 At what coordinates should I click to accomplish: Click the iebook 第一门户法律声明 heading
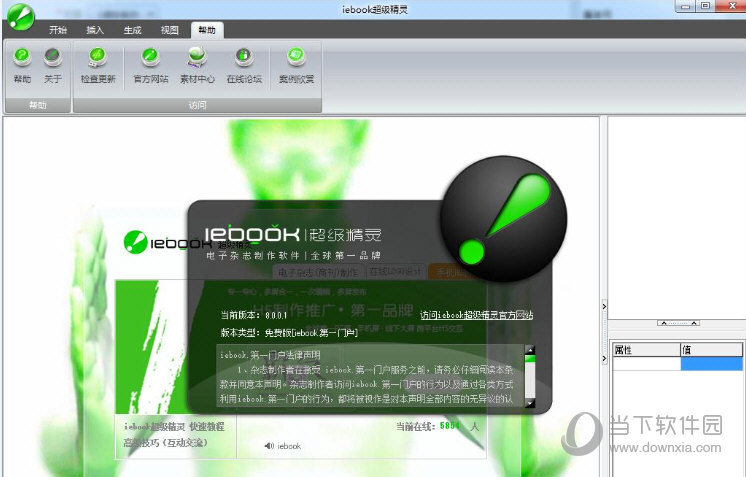pos(270,355)
